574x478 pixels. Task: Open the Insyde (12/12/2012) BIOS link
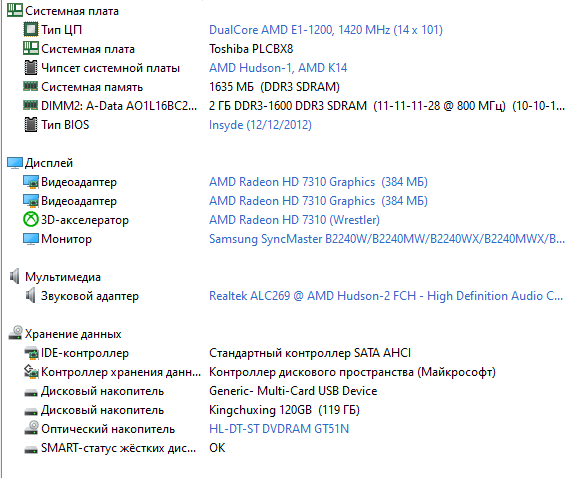(260, 125)
